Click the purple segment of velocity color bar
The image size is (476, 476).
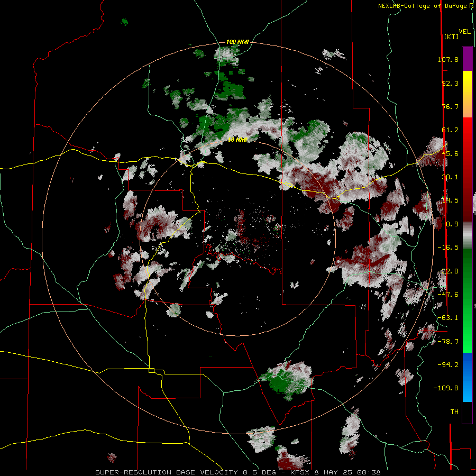coord(467,59)
